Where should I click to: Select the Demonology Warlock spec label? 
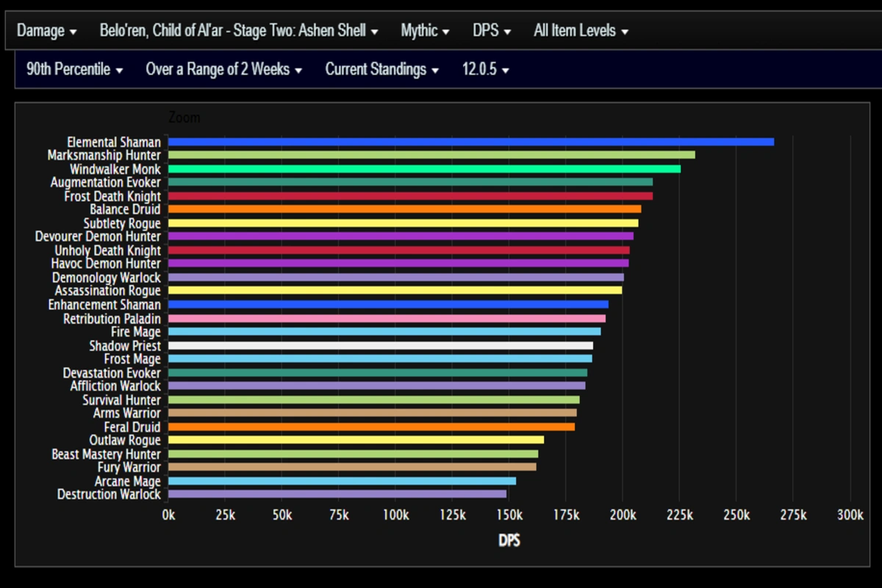point(107,277)
